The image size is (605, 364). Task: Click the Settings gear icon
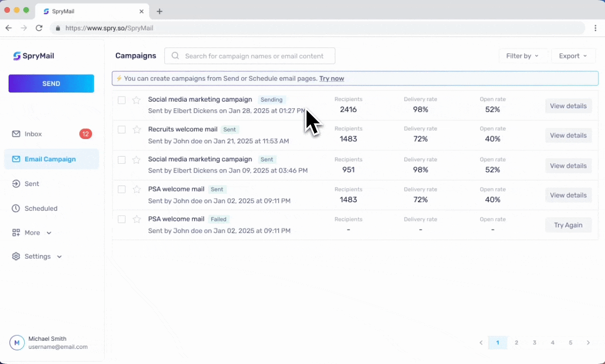tap(16, 256)
